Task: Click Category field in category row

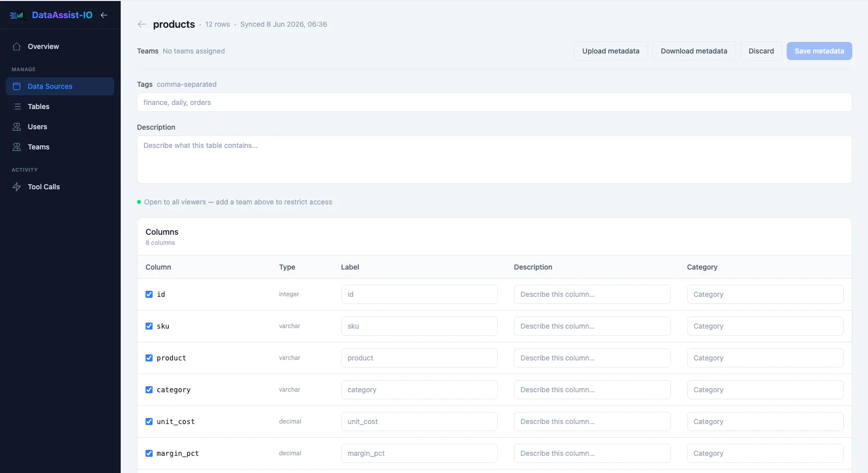Action: (765, 390)
